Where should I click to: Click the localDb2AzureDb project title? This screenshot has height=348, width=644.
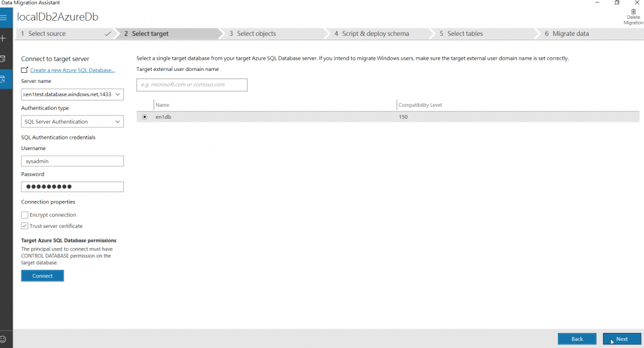pos(57,17)
